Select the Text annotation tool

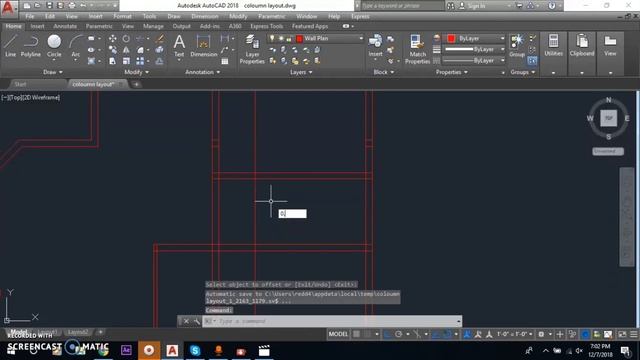(x=179, y=46)
